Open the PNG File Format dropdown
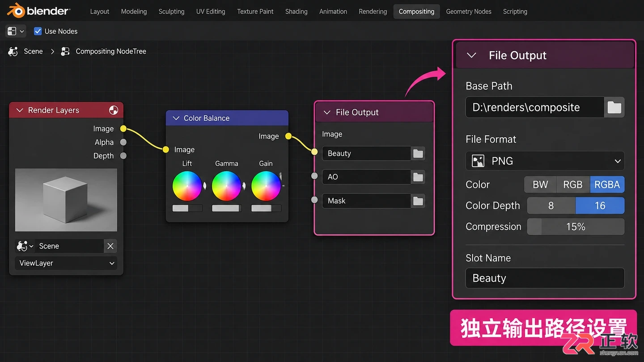The height and width of the screenshot is (362, 644). pyautogui.click(x=545, y=161)
